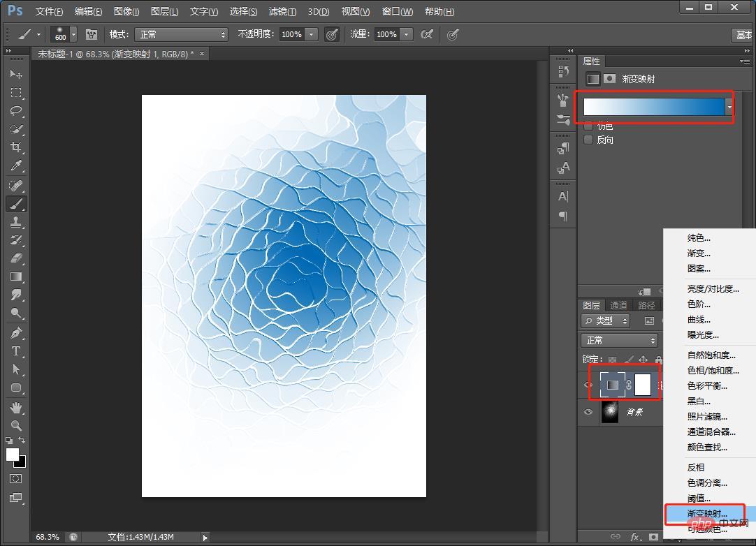Select the Pen tool

click(x=16, y=333)
